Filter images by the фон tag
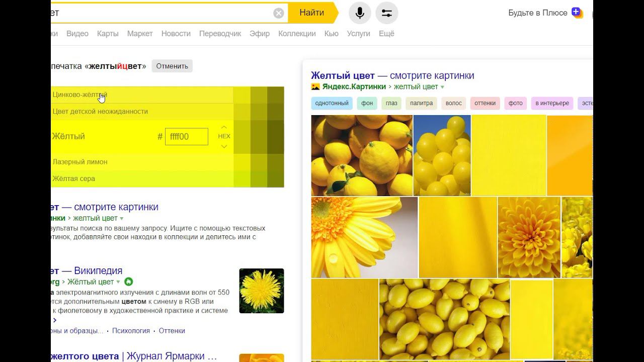Viewport: 644px width, 362px height. point(367,103)
